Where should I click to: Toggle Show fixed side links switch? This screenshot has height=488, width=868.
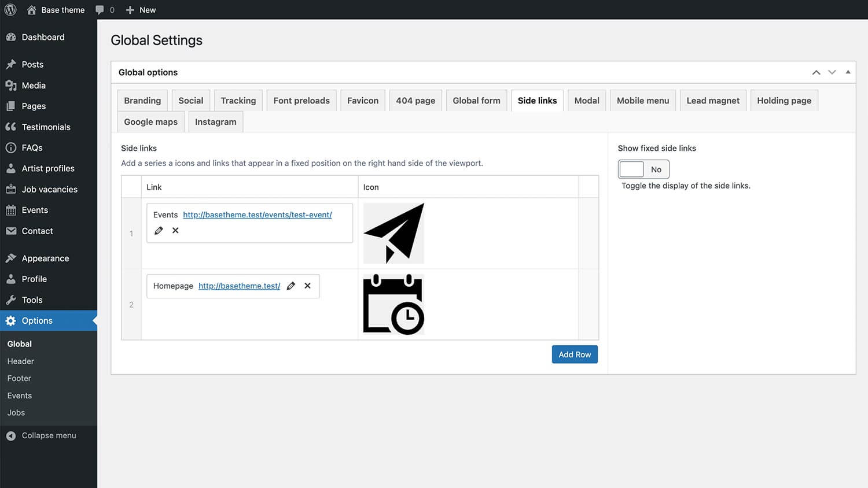point(643,169)
